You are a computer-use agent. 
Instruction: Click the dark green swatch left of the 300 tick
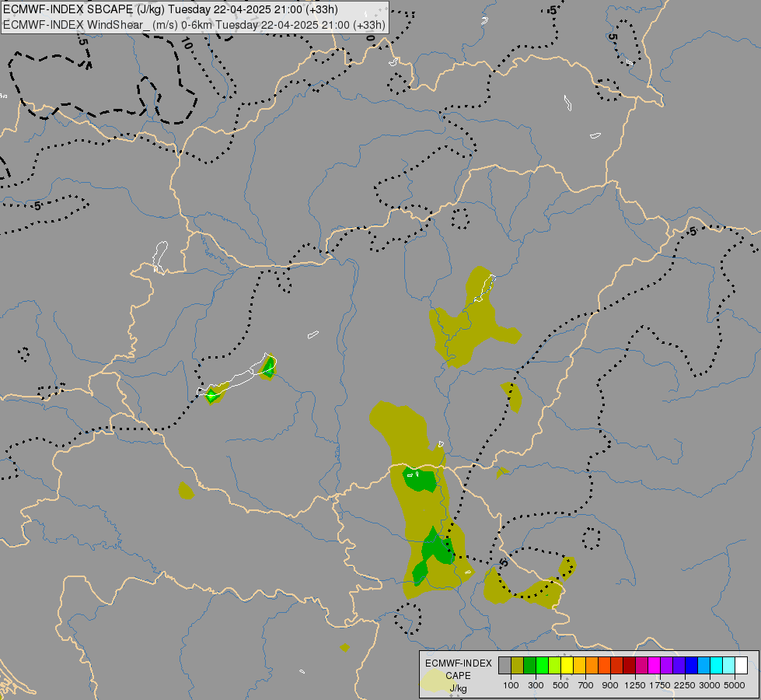(529, 666)
